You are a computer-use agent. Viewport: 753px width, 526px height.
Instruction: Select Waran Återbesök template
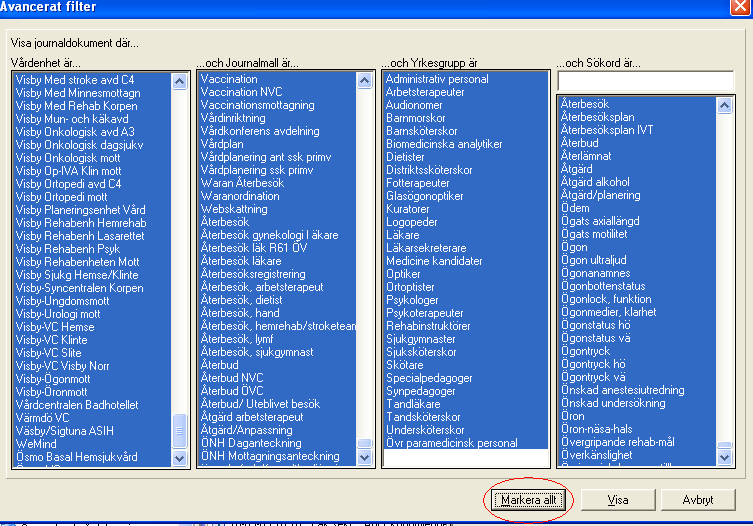(243, 183)
